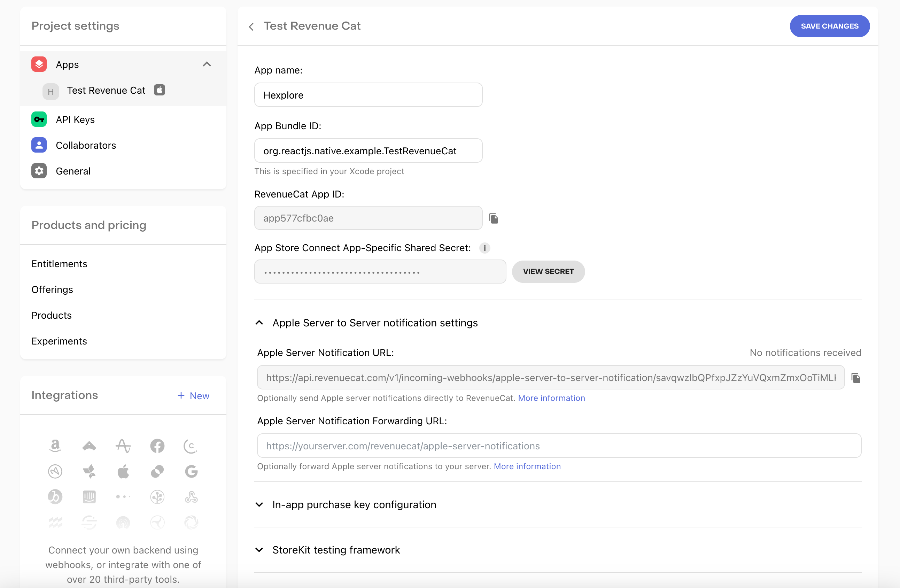
Task: Collapse Apple Server to Server notification settings
Action: click(259, 323)
